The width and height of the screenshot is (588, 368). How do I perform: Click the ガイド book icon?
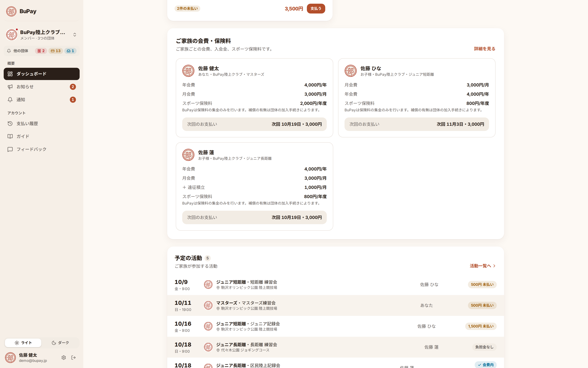coord(10,136)
